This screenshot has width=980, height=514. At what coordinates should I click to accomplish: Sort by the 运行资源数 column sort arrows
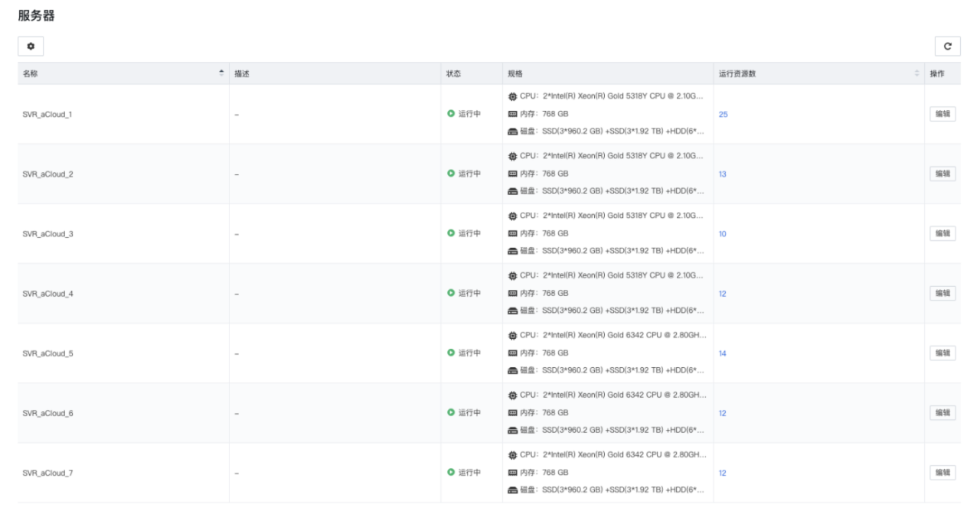pos(916,73)
